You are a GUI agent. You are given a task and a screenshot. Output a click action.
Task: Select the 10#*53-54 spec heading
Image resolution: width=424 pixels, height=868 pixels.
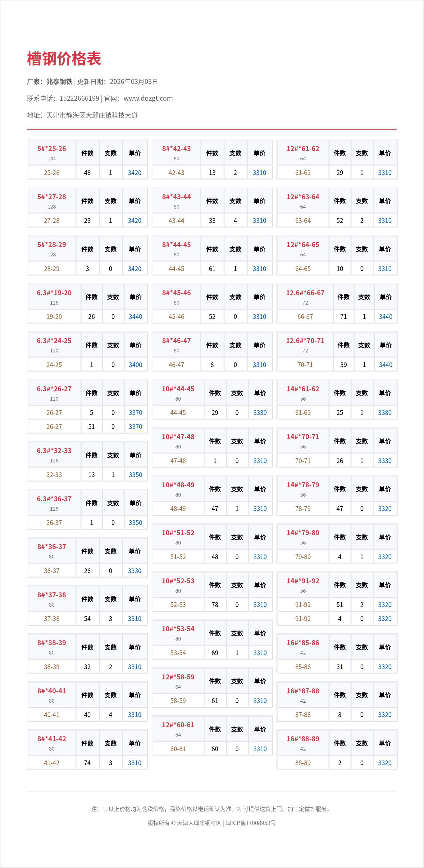(178, 629)
